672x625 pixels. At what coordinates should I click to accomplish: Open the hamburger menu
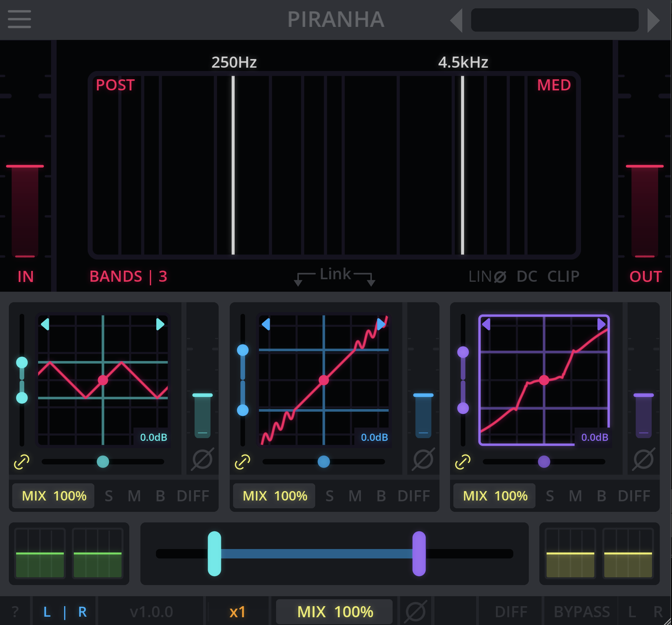coord(19,19)
